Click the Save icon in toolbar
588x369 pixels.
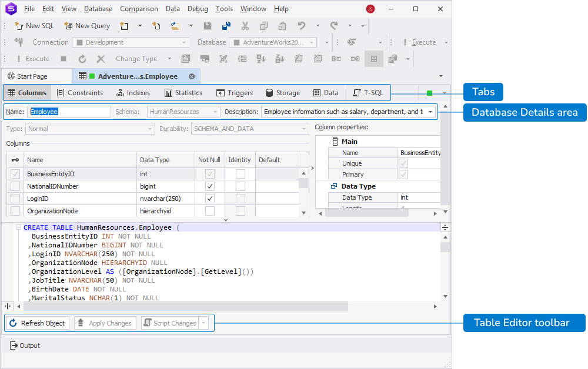[208, 26]
